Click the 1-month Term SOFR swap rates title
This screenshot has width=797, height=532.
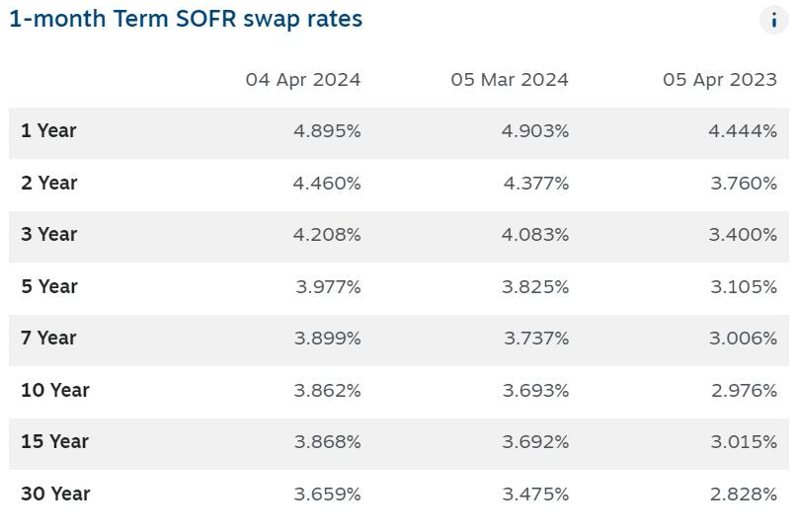(x=186, y=20)
